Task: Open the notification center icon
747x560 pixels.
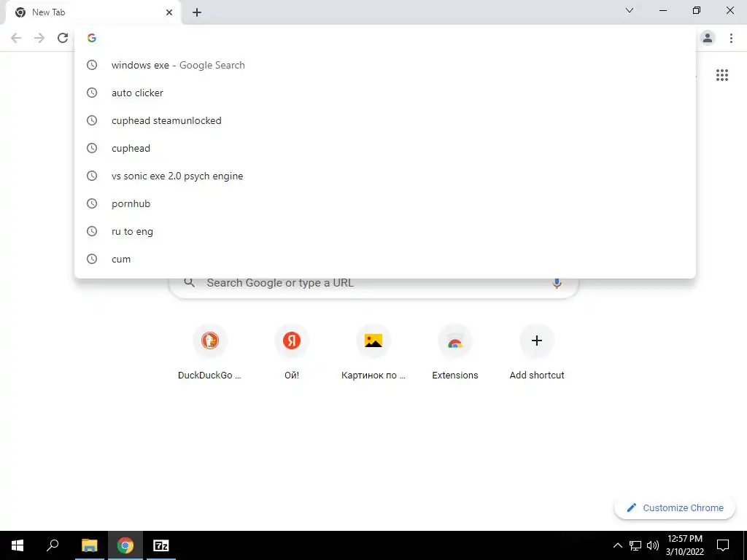Action: [723, 545]
